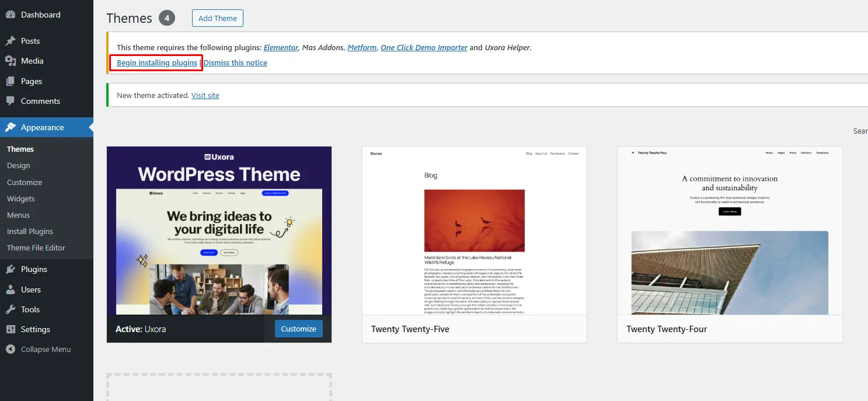Select the Twenty Twenty-Five theme preview
868x401 pixels.
click(474, 231)
